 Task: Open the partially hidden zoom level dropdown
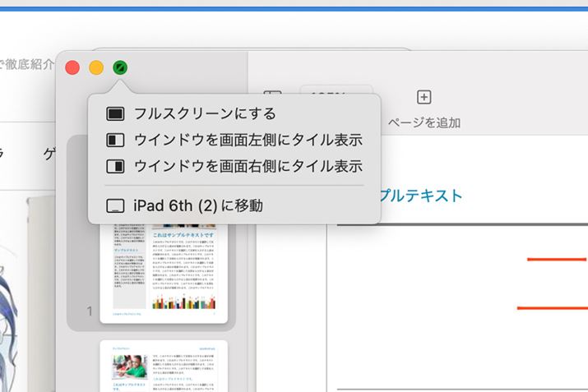pos(336,89)
